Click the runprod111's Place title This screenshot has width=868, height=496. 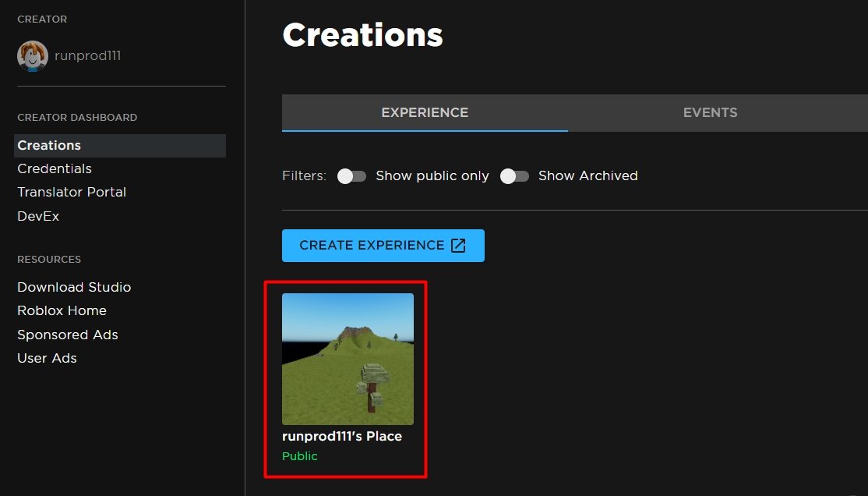coord(342,436)
